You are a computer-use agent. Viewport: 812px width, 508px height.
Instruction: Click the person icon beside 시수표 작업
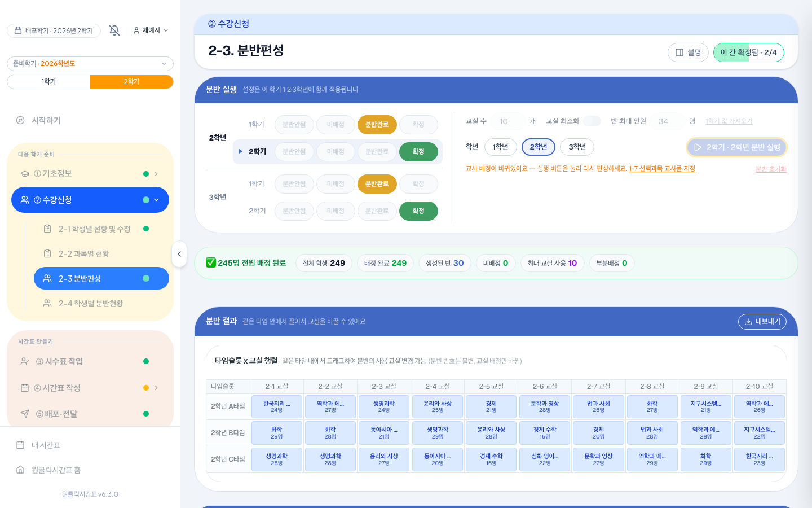pyautogui.click(x=25, y=361)
